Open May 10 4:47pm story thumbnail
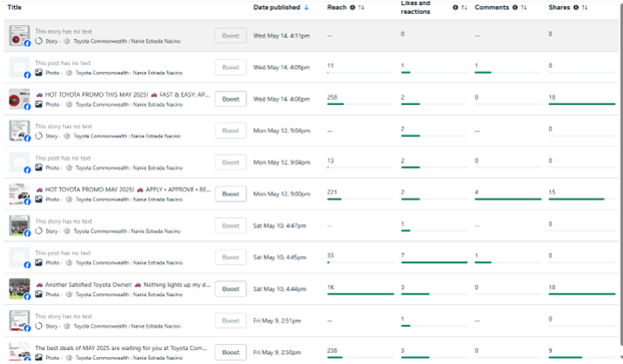623x364 pixels. pyautogui.click(x=19, y=225)
